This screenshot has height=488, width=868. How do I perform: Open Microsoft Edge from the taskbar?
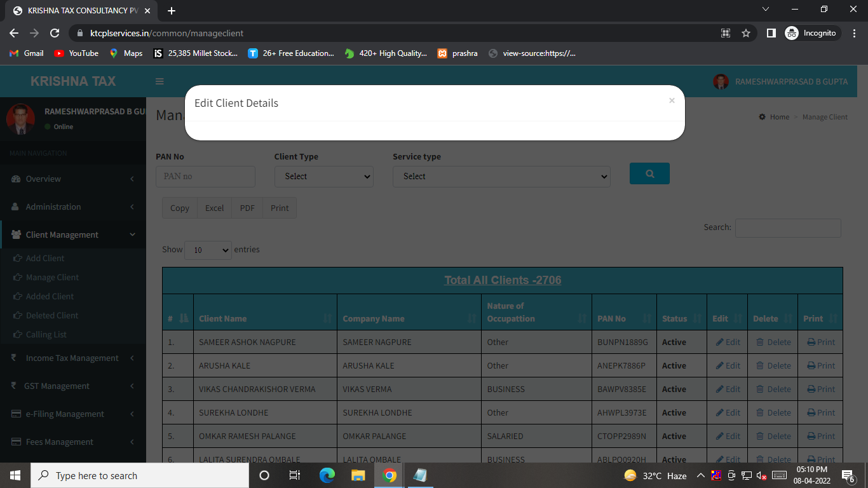pyautogui.click(x=327, y=475)
